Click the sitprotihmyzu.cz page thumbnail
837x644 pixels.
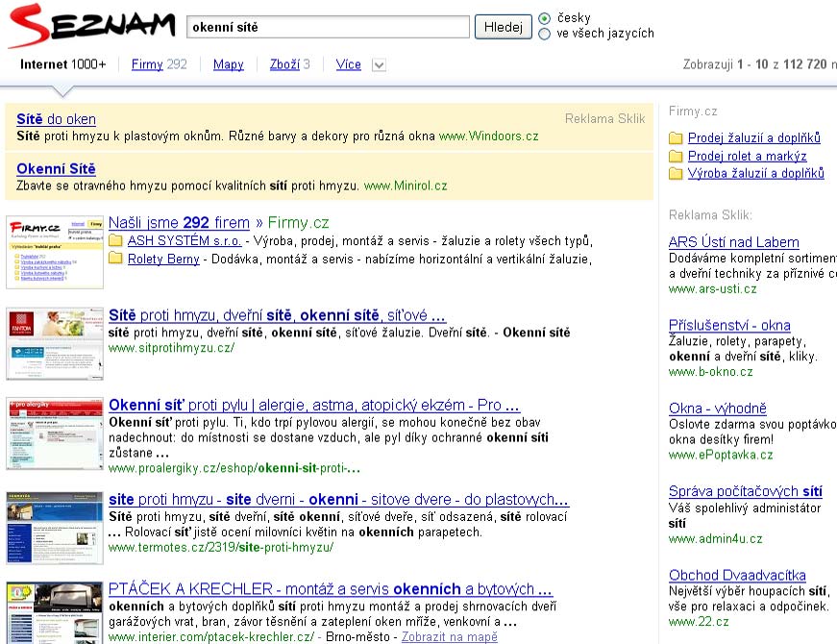point(55,344)
